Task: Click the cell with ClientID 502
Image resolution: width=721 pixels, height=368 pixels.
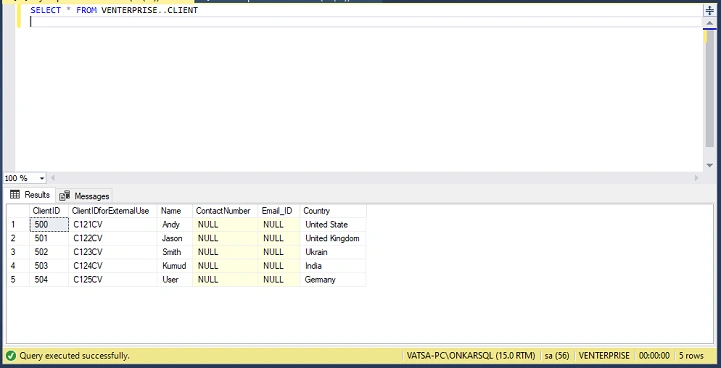Action: coord(49,252)
